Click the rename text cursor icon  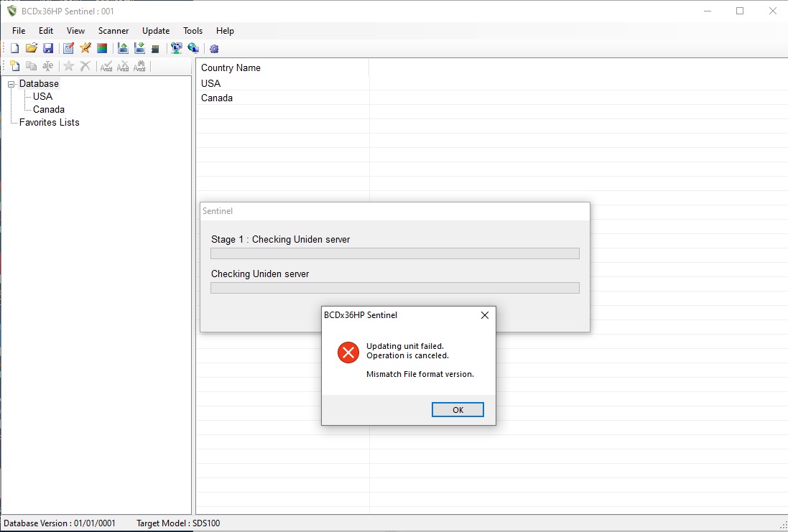coord(47,66)
